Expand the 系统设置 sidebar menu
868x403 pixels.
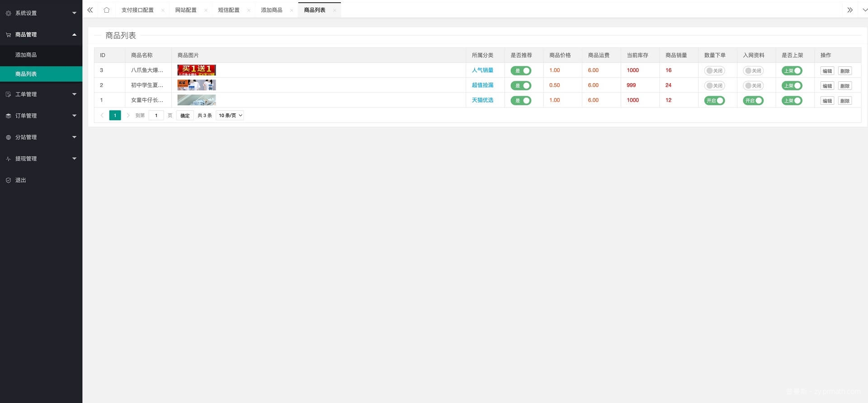pos(41,13)
